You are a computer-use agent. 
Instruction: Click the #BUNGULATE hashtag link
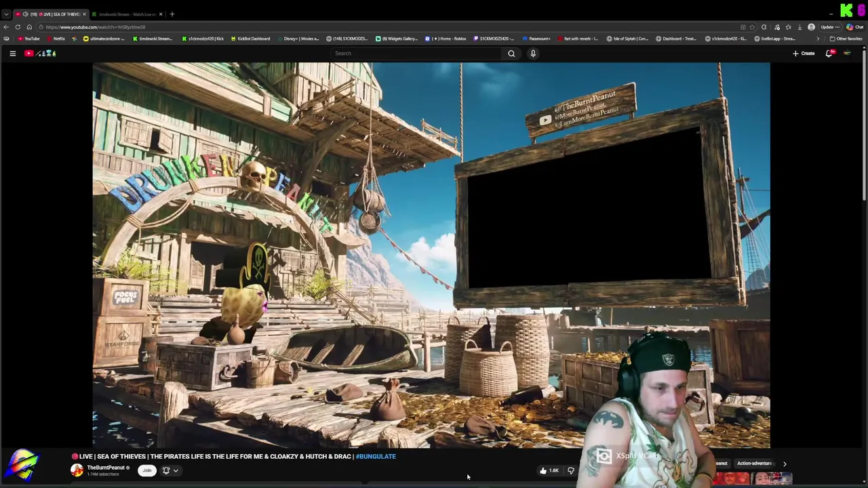pos(376,456)
